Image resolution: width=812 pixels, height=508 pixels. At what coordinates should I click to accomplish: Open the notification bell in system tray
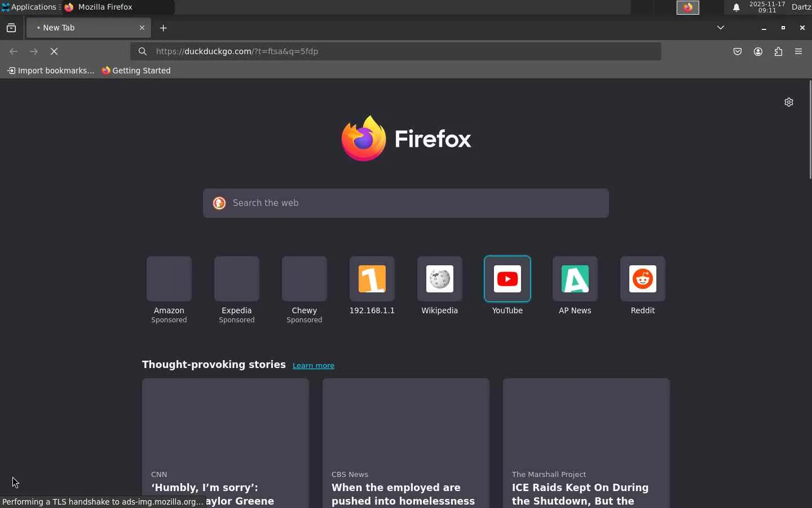tap(736, 7)
